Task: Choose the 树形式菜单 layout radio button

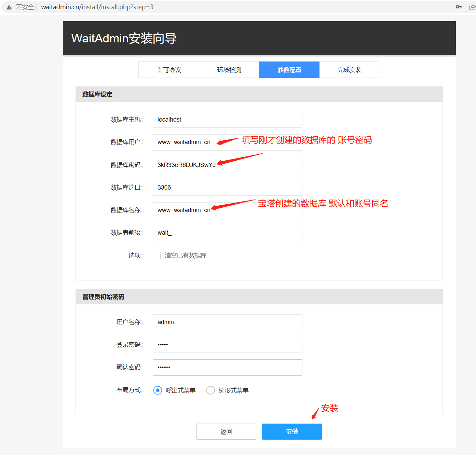Action: coord(210,390)
